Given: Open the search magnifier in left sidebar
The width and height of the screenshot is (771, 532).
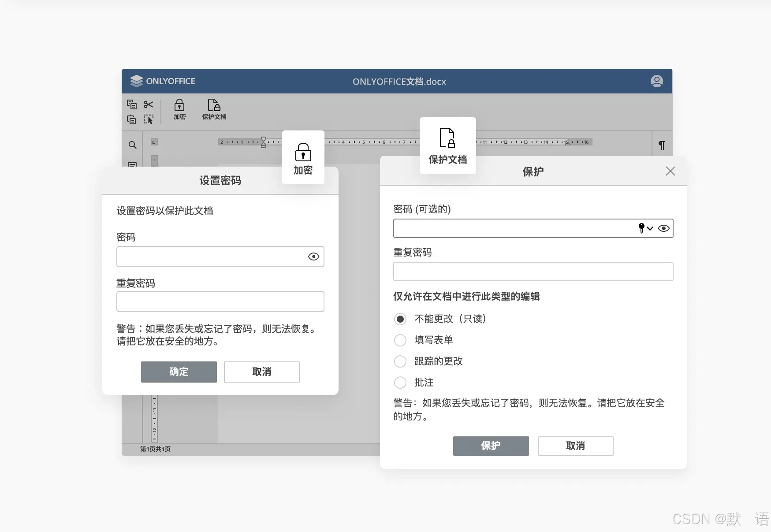Looking at the screenshot, I should point(132,145).
